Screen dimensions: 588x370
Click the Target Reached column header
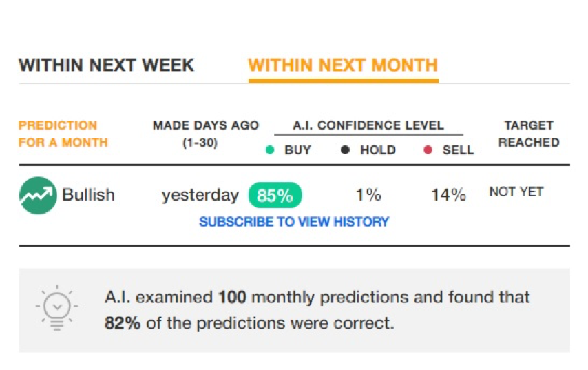click(529, 134)
